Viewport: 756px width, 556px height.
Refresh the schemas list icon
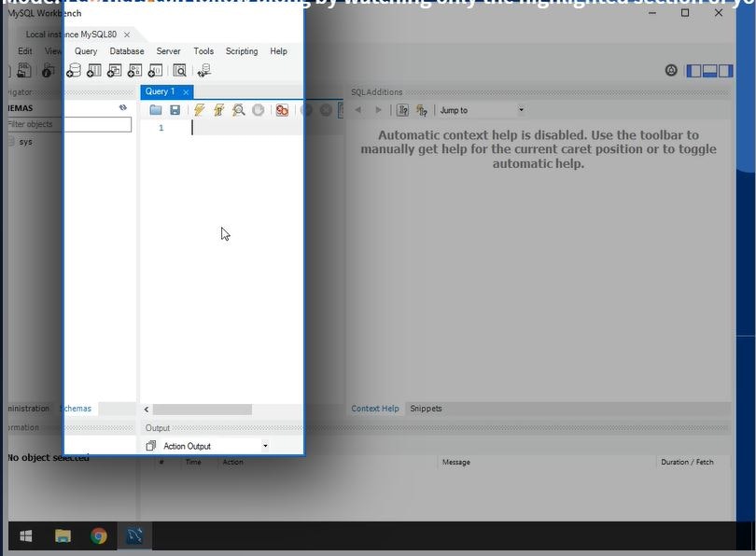pyautogui.click(x=123, y=107)
